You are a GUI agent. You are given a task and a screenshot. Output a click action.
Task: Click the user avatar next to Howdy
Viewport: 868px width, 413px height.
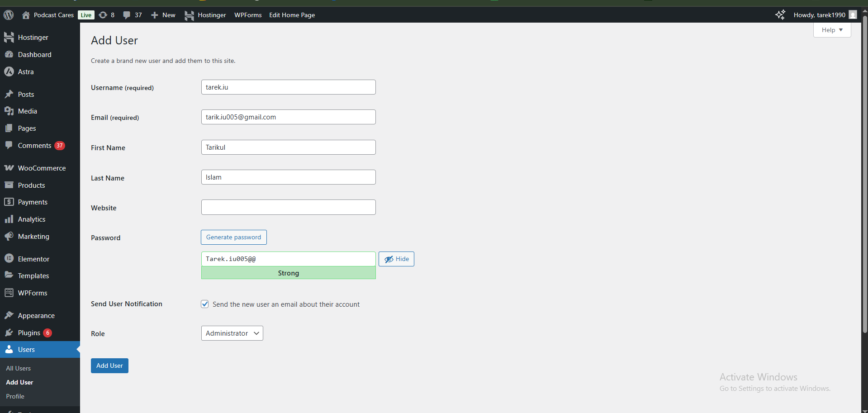click(853, 15)
